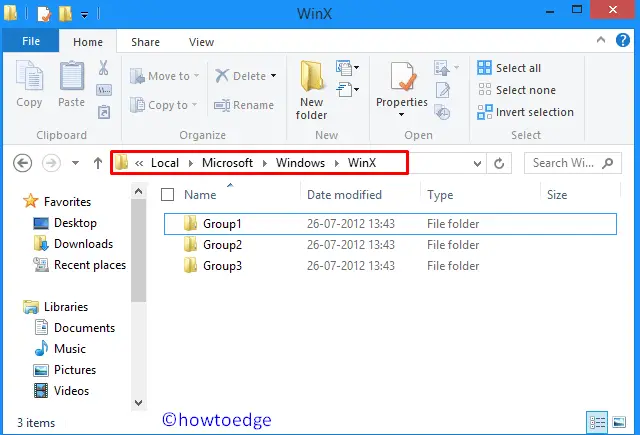The width and height of the screenshot is (640, 435).
Task: Click Invert selection button
Action: pyautogui.click(x=533, y=112)
